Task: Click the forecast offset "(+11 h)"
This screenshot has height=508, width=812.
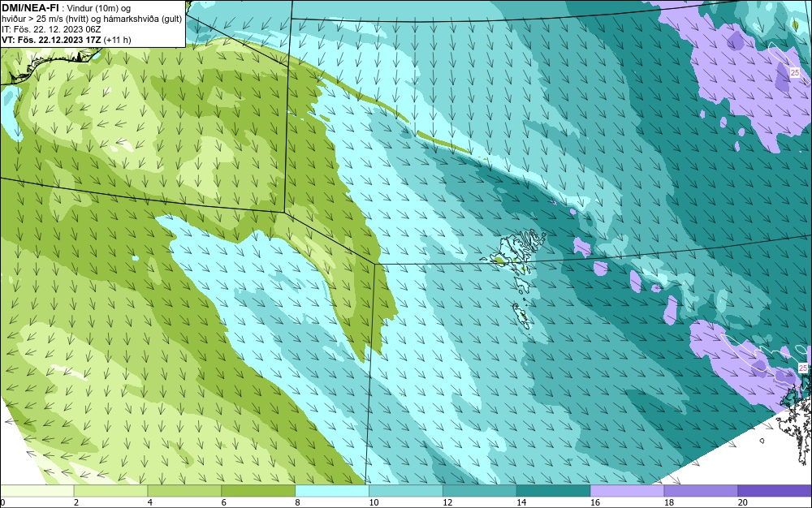Action: click(118, 40)
